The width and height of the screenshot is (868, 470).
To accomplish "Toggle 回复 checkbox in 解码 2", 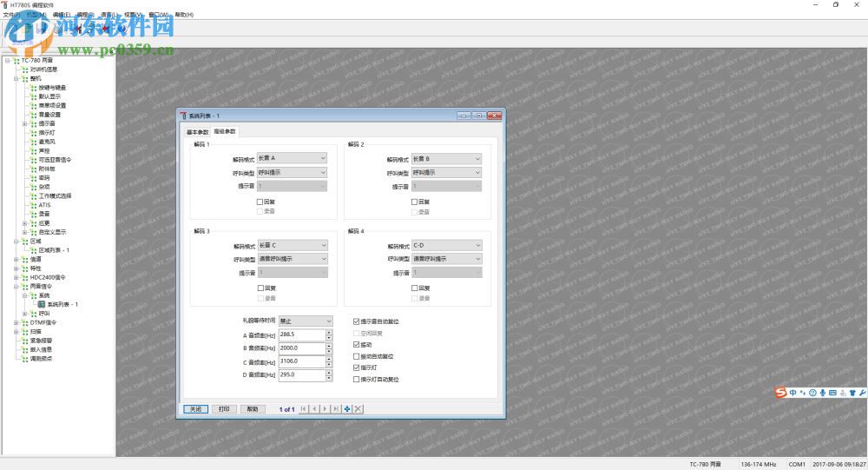I will (414, 202).
